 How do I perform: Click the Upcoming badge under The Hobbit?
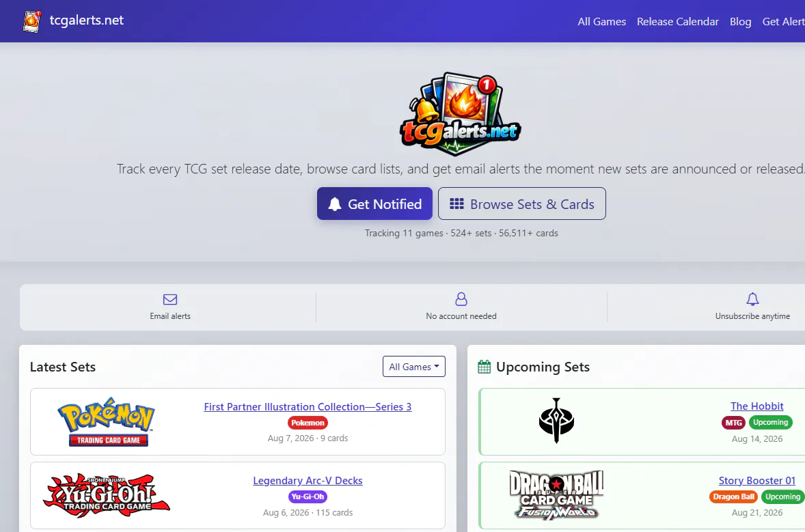(770, 422)
